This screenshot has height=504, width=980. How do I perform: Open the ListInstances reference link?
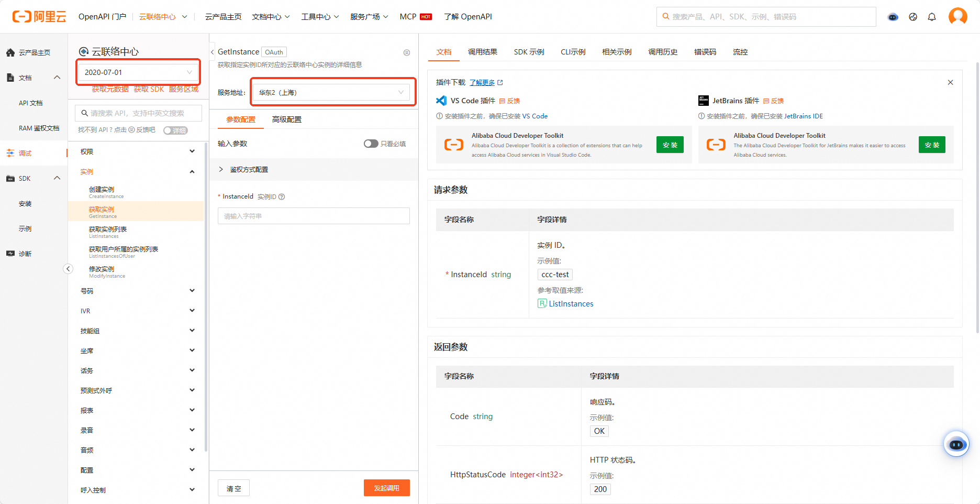pos(571,304)
